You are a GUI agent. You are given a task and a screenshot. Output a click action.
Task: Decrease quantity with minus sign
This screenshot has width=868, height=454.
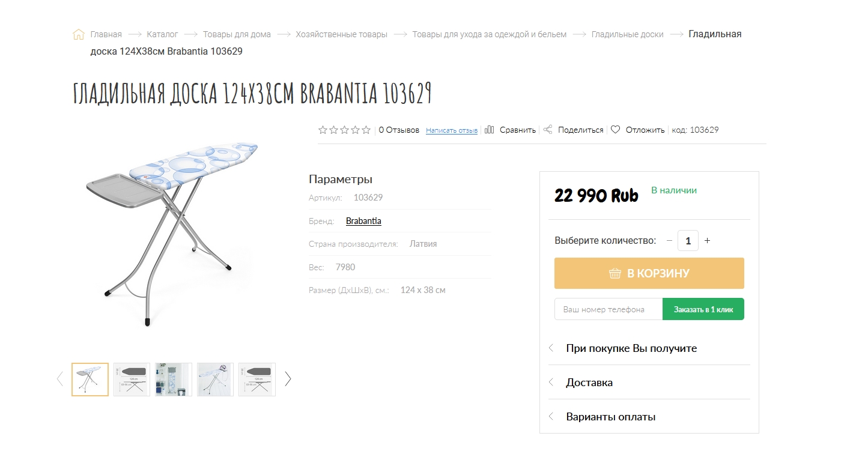click(669, 241)
